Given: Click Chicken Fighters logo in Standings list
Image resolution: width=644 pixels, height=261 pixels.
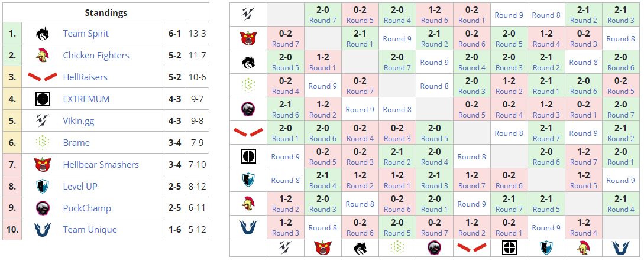Looking at the screenshot, I should point(42,56).
